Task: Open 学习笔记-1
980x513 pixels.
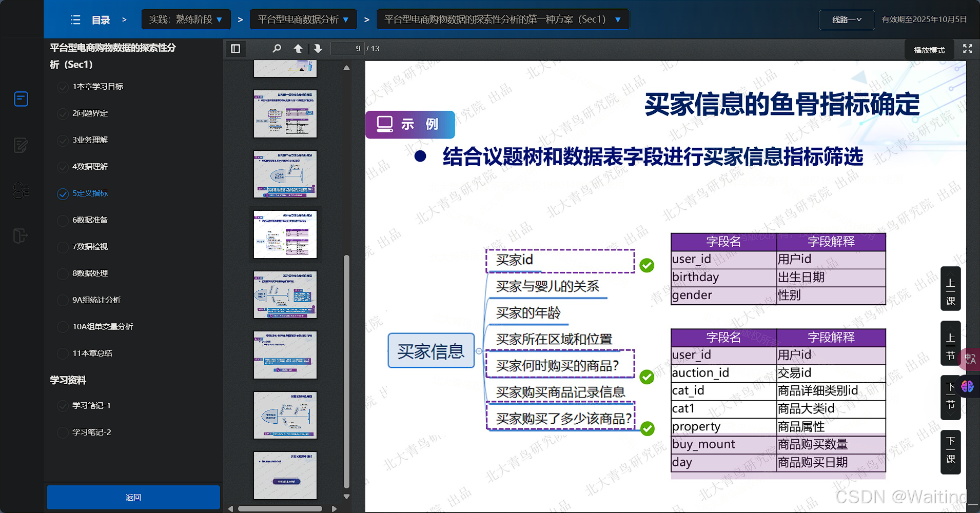Action: coord(91,406)
